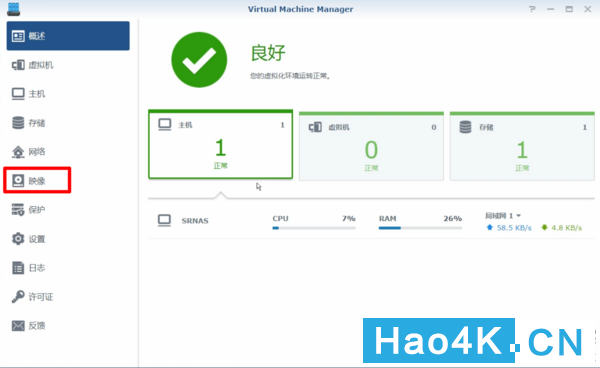Open the 概述 overview page

coord(68,36)
